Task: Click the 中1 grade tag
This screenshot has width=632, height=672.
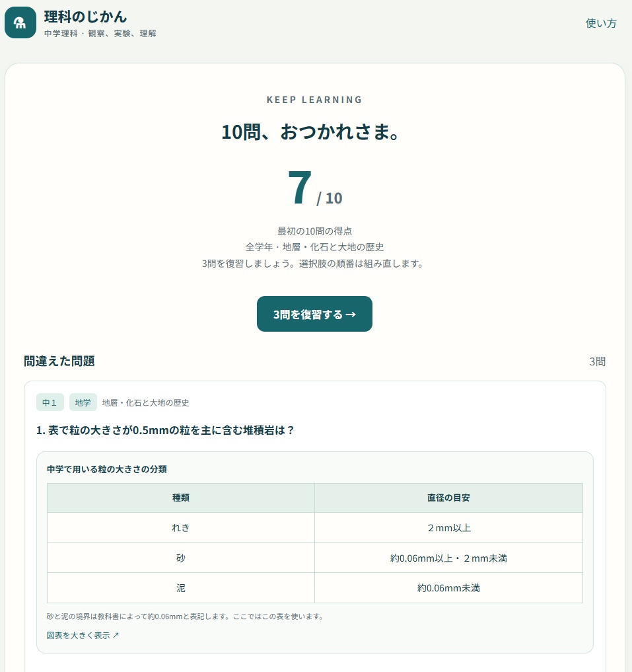Action: click(50, 402)
